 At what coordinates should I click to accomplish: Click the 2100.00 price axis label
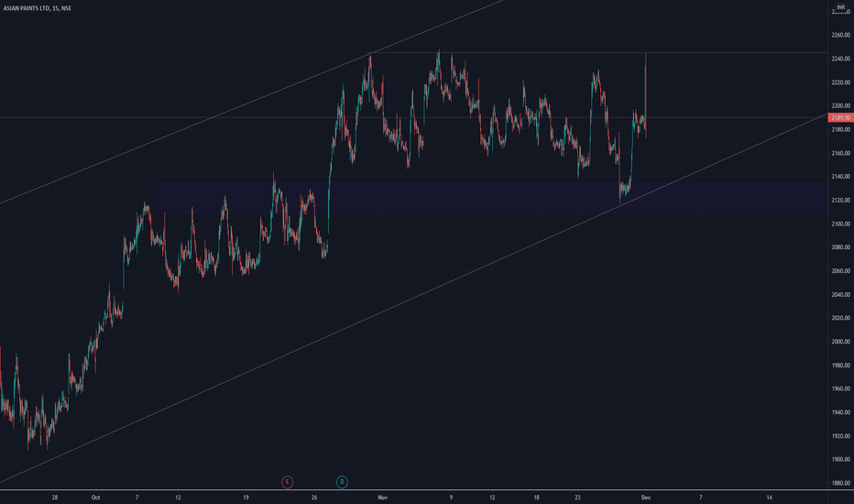(841, 224)
